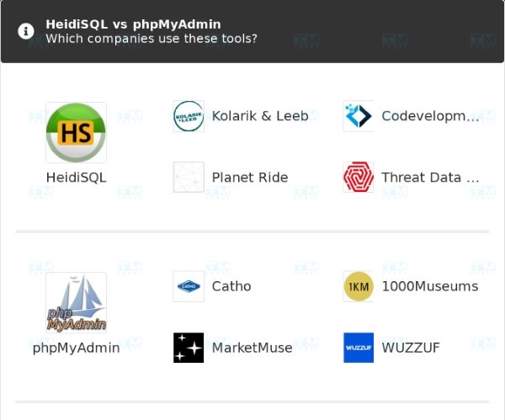Open the WUZZUF company link
The image size is (505, 420).
click(x=411, y=348)
